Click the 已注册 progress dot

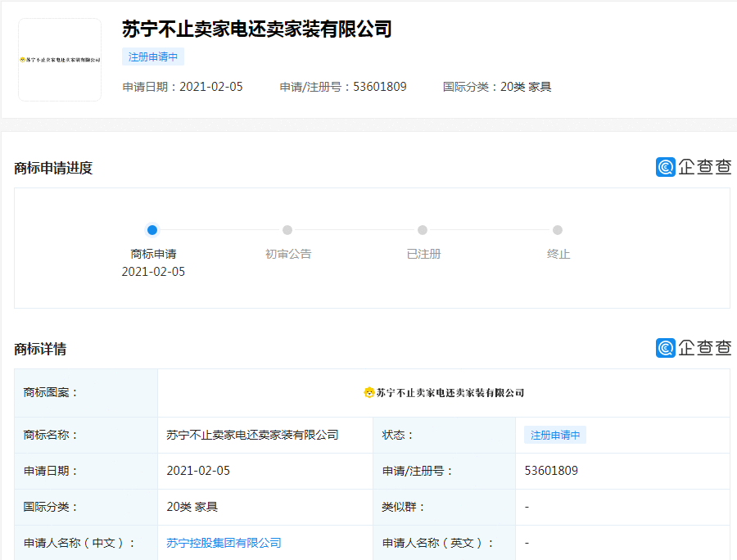422,232
